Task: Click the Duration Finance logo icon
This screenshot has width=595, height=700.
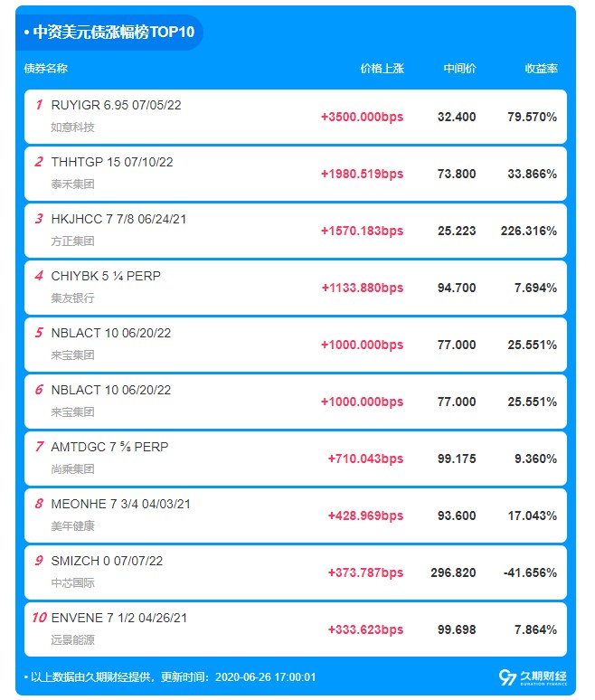Action: click(507, 676)
